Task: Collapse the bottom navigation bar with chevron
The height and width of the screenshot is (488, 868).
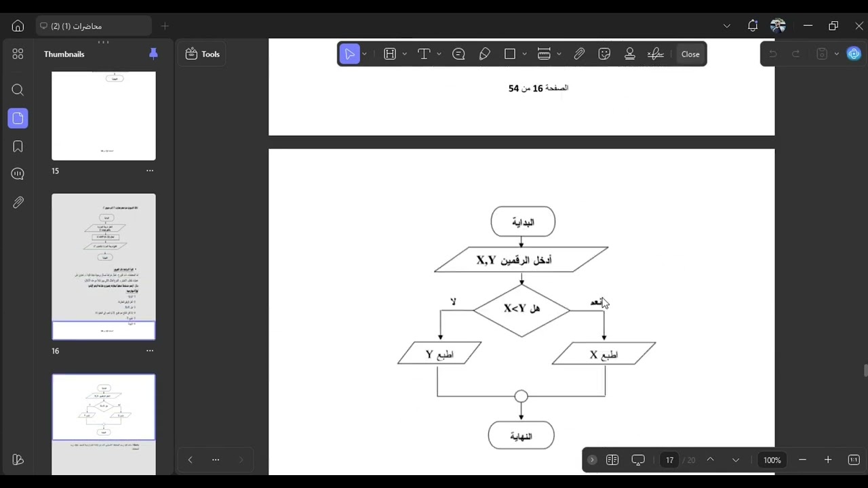Action: click(592, 460)
